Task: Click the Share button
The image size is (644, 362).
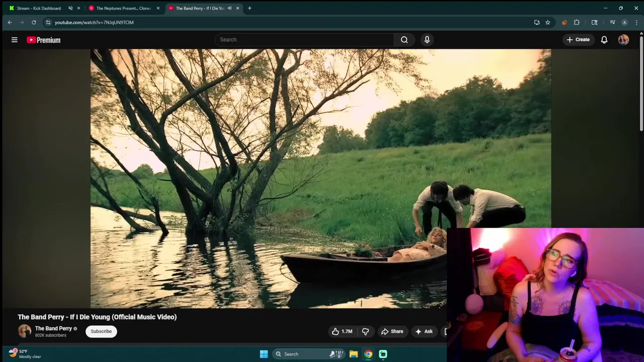Action: pos(392,331)
